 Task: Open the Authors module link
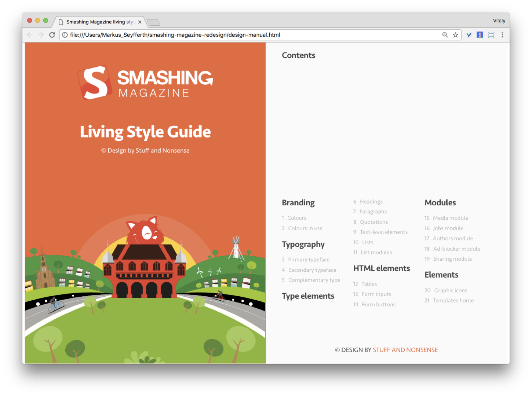pyautogui.click(x=453, y=238)
